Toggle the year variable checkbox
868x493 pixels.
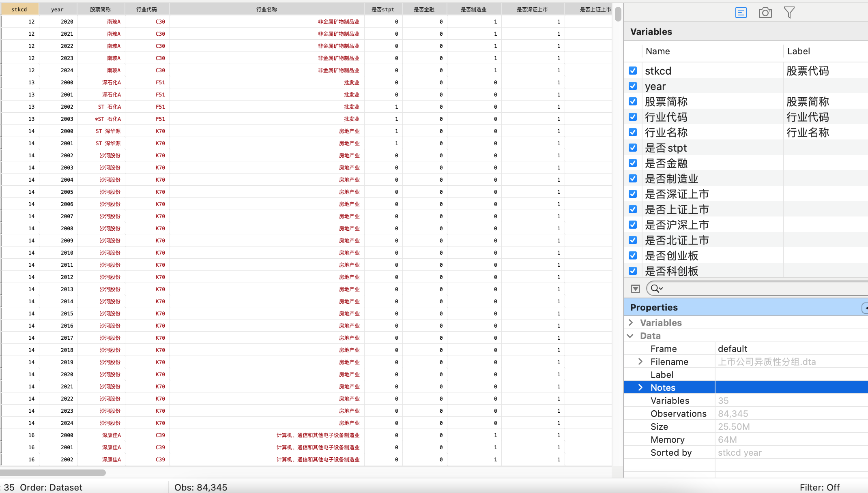(633, 86)
